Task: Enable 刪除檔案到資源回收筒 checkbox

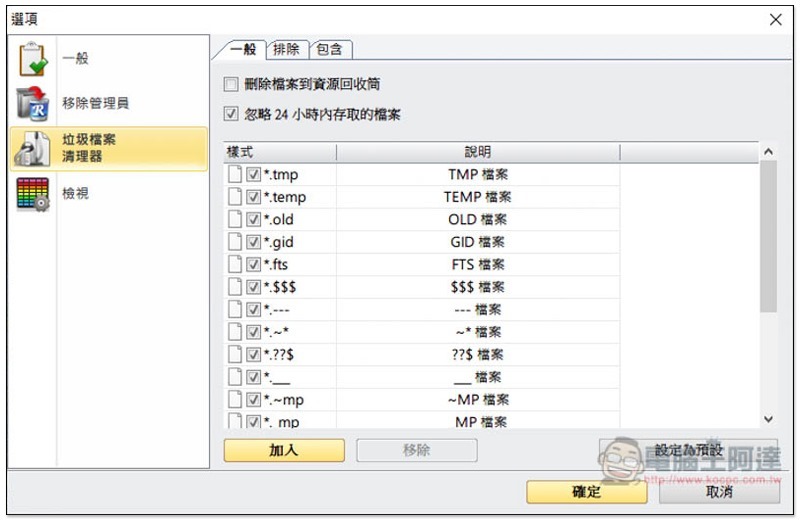Action: pyautogui.click(x=231, y=84)
